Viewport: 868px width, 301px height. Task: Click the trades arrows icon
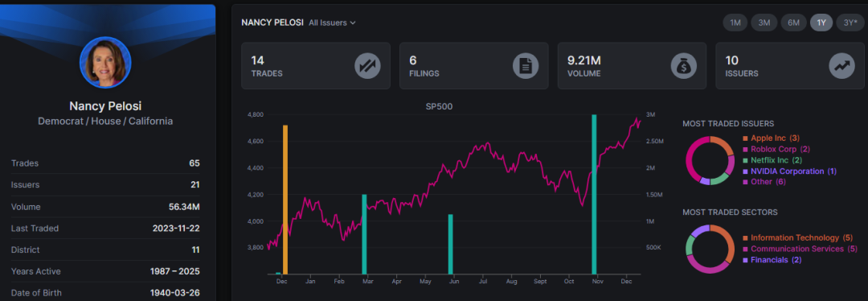[x=367, y=66]
